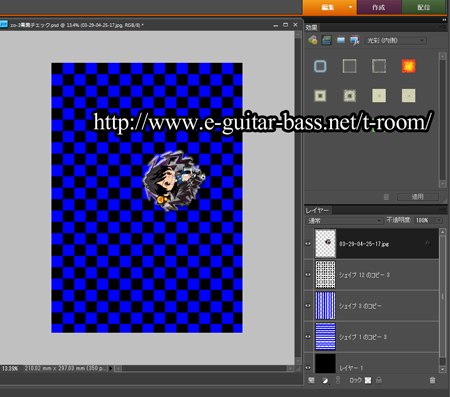Image resolution: width=450 pixels, height=397 pixels.
Task: Select the シェイプ 12 のコピー 3 layer thumbnail
Action: tap(325, 274)
